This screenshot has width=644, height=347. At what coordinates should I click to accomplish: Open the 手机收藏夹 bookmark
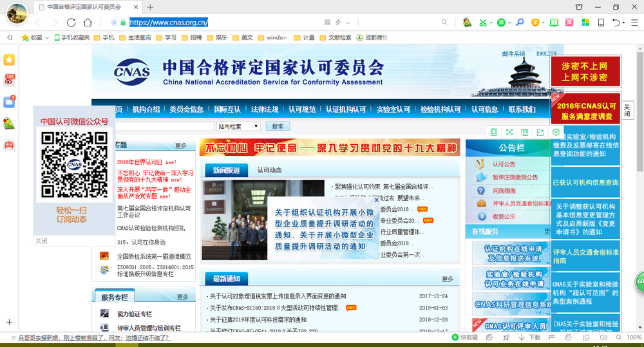[72, 38]
